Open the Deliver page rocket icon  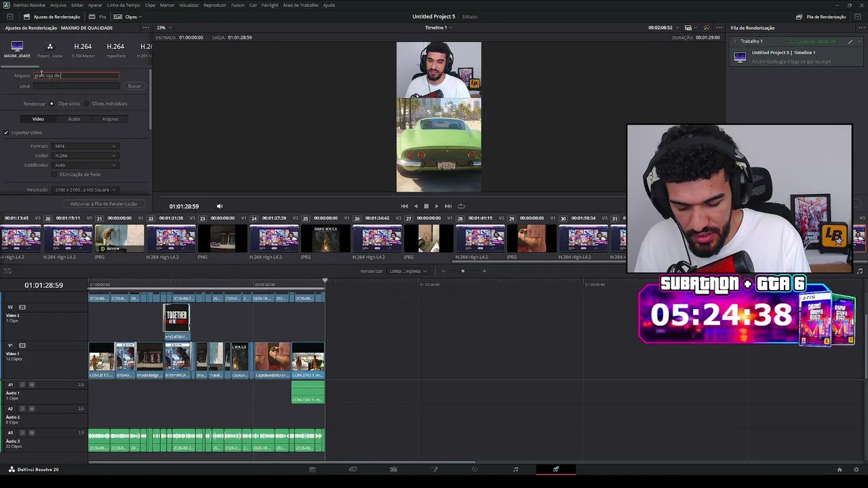click(556, 469)
